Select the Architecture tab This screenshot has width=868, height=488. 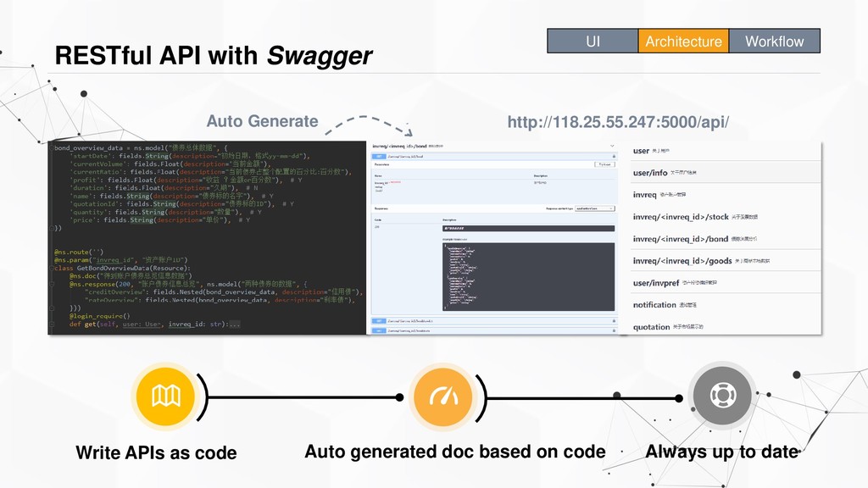pyautogui.click(x=684, y=41)
